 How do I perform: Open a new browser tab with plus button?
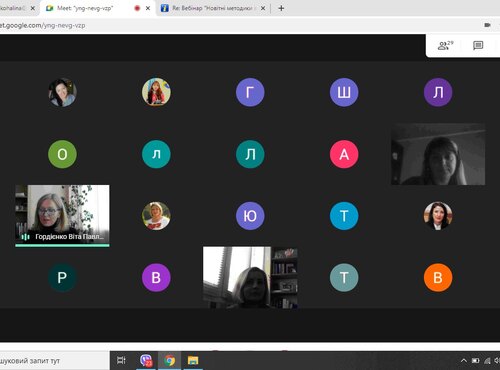point(281,8)
